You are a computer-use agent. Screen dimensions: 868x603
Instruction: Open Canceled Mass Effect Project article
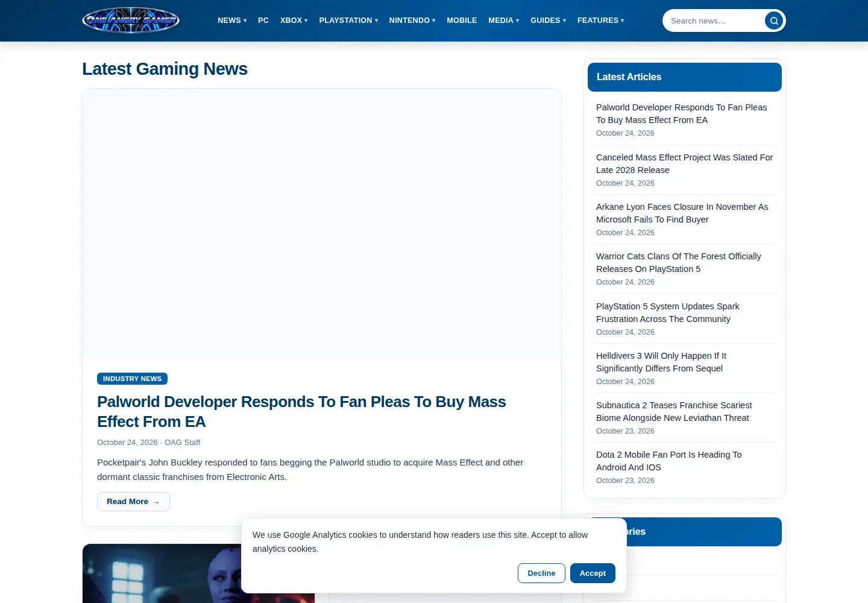[684, 163]
